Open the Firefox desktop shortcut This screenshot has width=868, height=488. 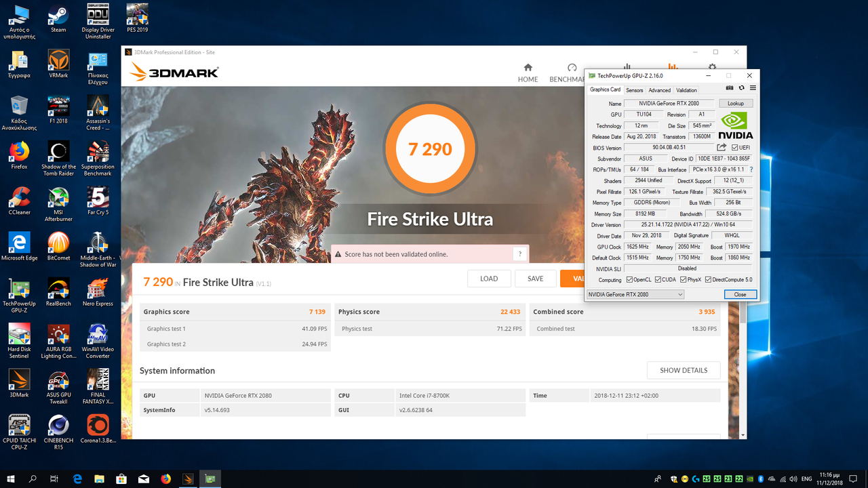point(19,155)
